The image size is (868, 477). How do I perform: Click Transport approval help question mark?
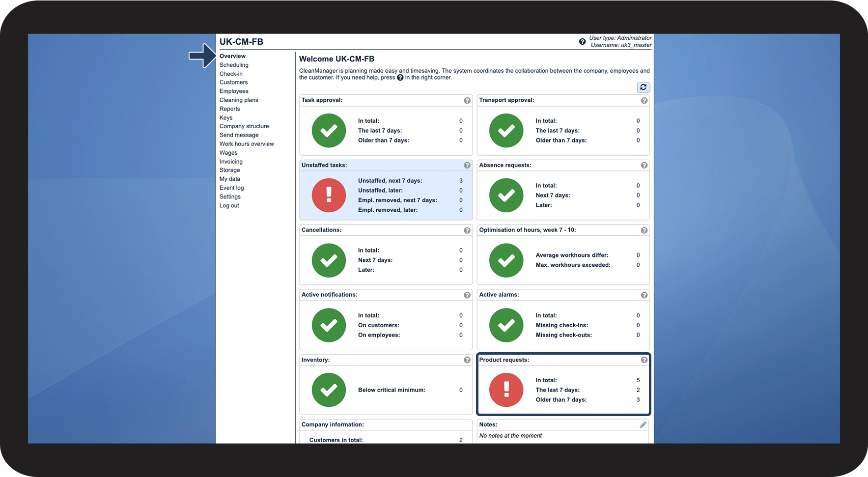(x=644, y=100)
